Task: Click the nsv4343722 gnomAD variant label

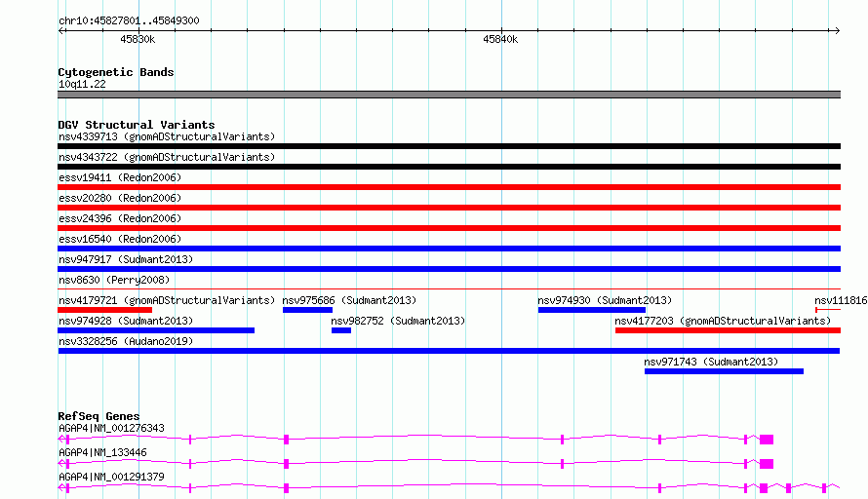Action: click(x=167, y=157)
